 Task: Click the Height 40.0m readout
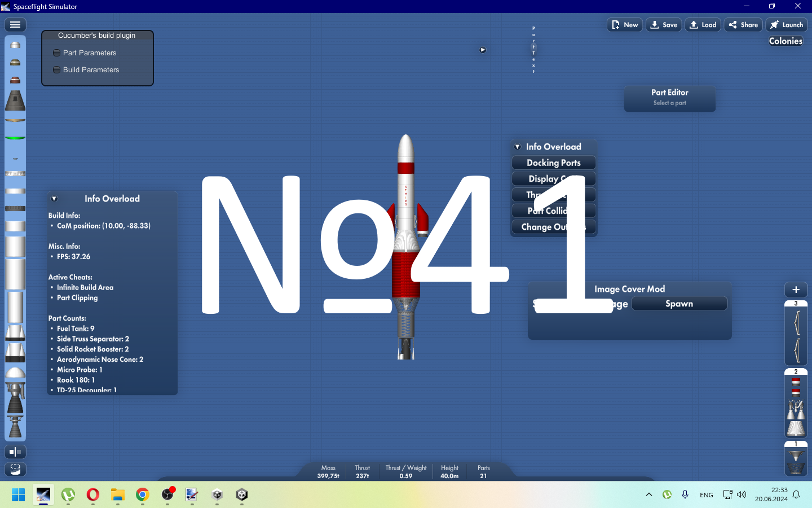tap(449, 472)
